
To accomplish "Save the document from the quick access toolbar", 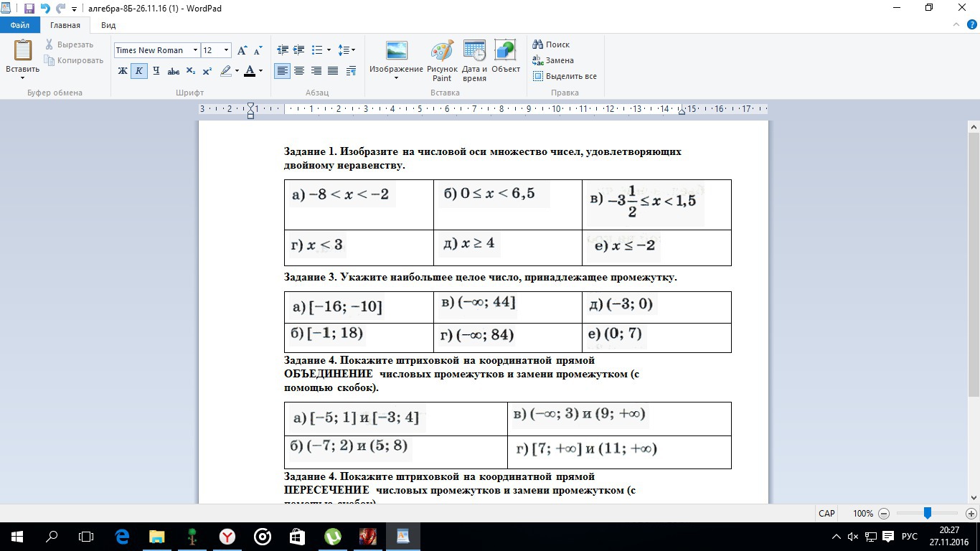I will 29,9.
